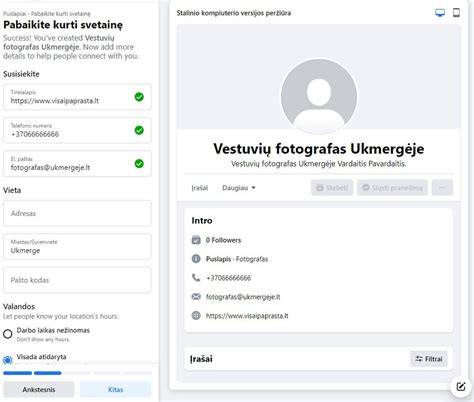
Task: Click the globe icon in Intro
Action: click(196, 315)
